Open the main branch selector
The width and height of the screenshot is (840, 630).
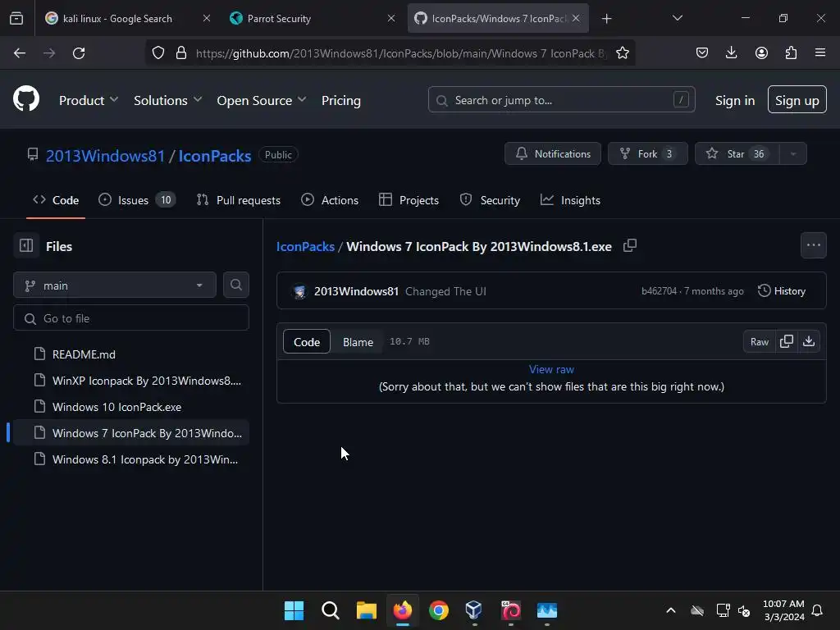point(115,285)
